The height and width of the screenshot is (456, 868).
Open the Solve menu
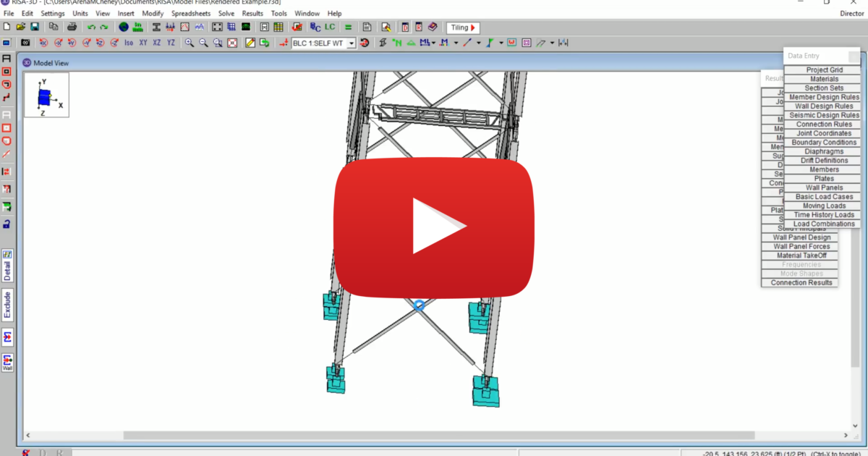coord(226,12)
